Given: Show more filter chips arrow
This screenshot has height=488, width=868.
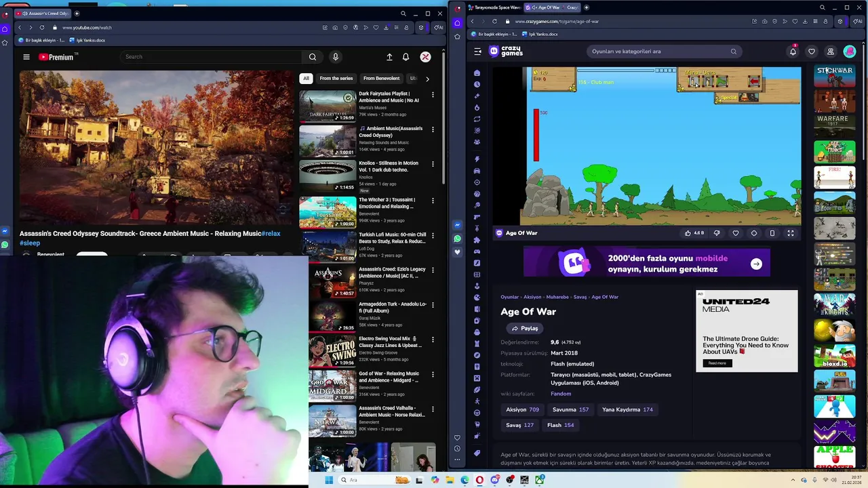Looking at the screenshot, I should (427, 79).
